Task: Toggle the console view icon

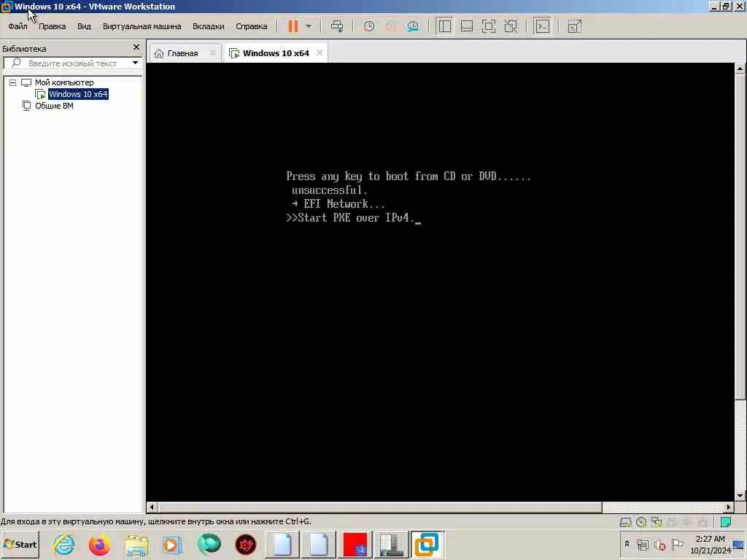Action: 543,26
